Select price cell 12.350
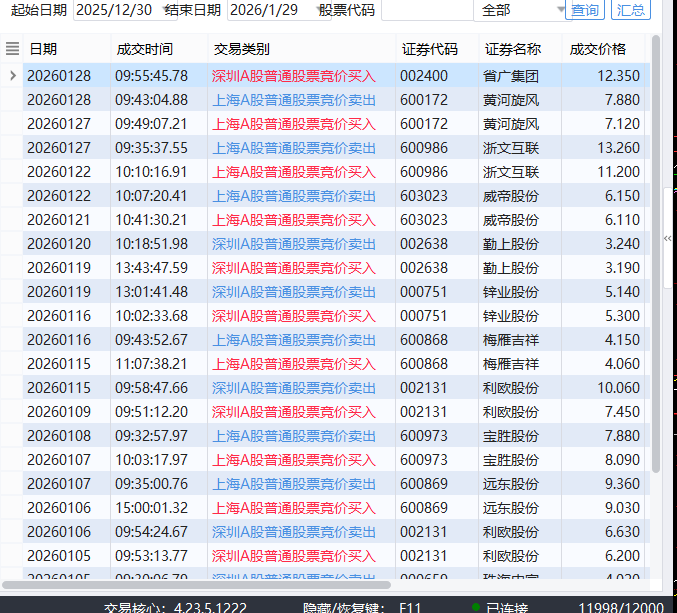Viewport: 677px width, 613px height. (604, 76)
